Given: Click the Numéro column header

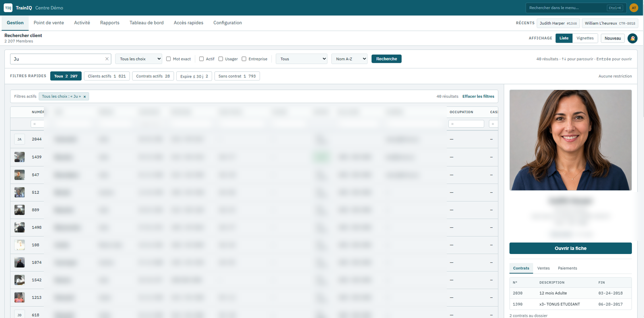Looking at the screenshot, I should click(38, 112).
